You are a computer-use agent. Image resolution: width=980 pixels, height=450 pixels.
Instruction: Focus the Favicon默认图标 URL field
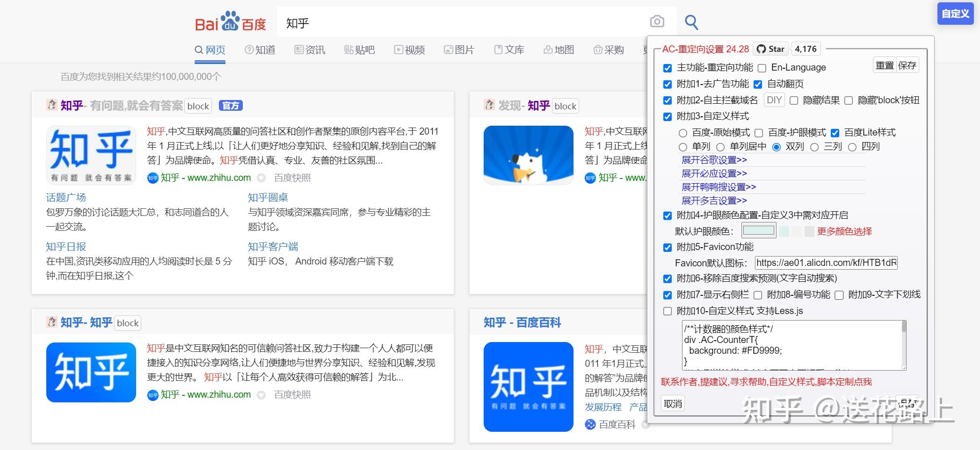point(826,263)
